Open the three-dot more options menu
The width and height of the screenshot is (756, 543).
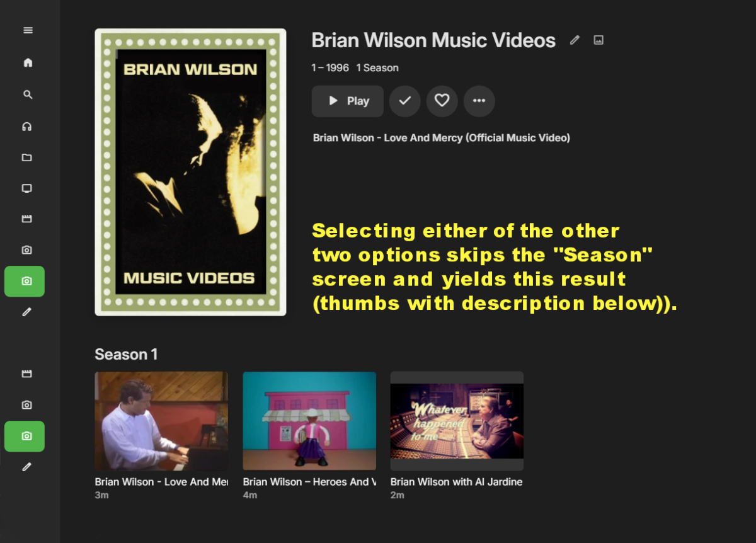[479, 101]
